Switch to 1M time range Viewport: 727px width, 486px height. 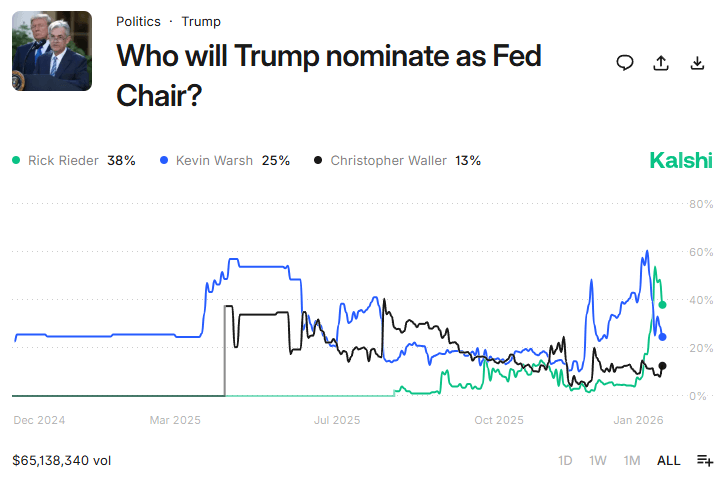pos(632,461)
